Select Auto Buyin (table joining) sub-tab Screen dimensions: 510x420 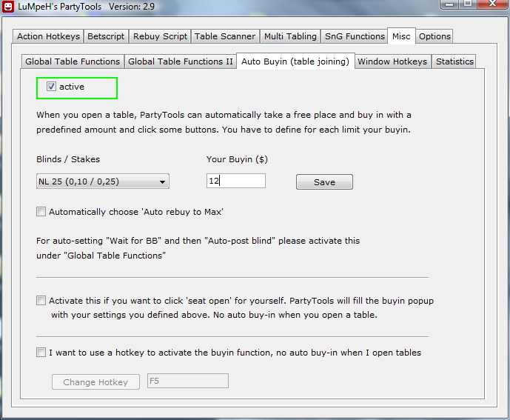pos(295,61)
